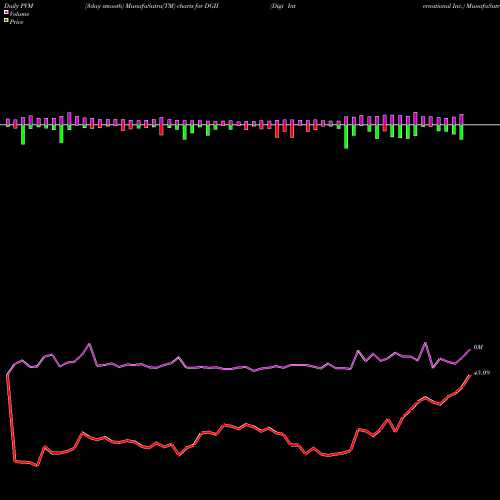Click the Price legend color swatch
The image size is (500, 500).
click(x=6, y=21)
